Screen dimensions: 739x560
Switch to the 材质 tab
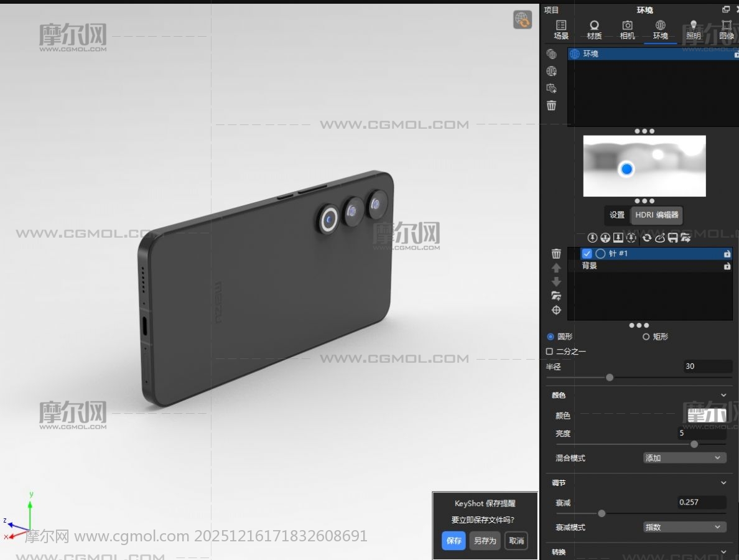[594, 29]
